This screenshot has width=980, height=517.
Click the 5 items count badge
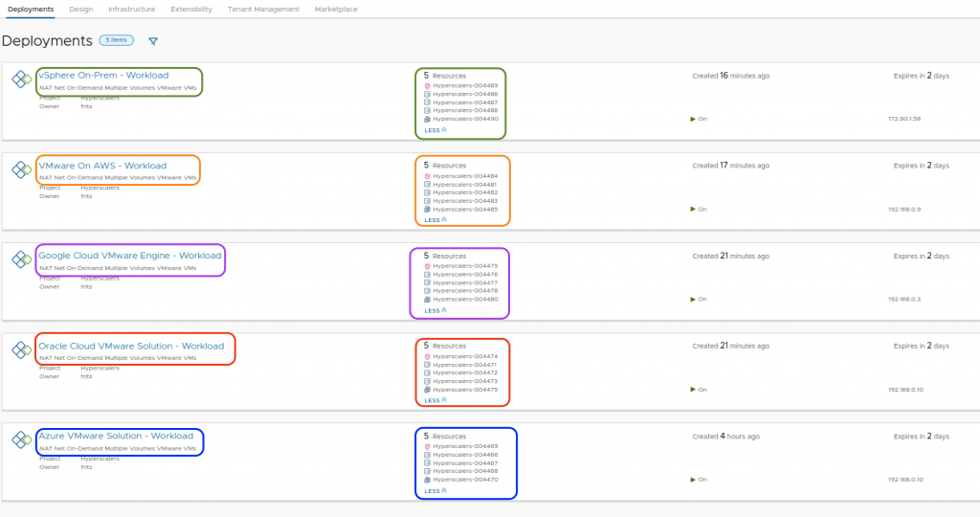coord(116,40)
